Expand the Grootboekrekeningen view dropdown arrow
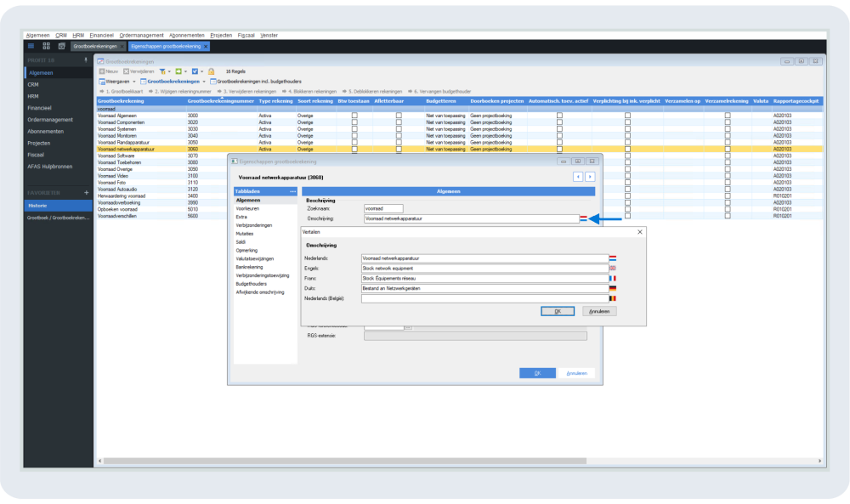The height and width of the screenshot is (504, 850). coord(204,82)
